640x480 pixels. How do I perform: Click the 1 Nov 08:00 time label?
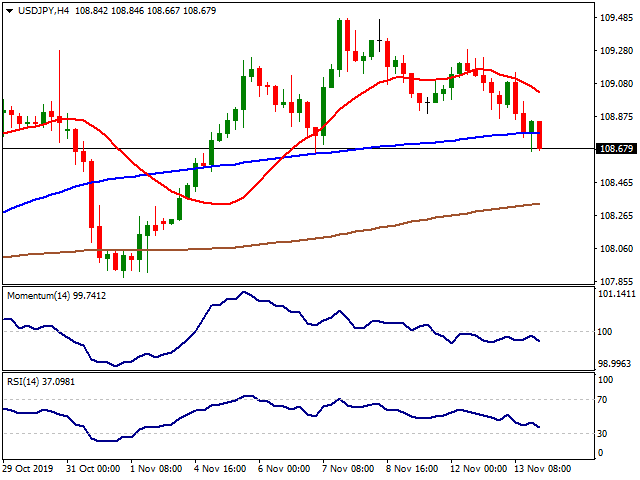(156, 469)
